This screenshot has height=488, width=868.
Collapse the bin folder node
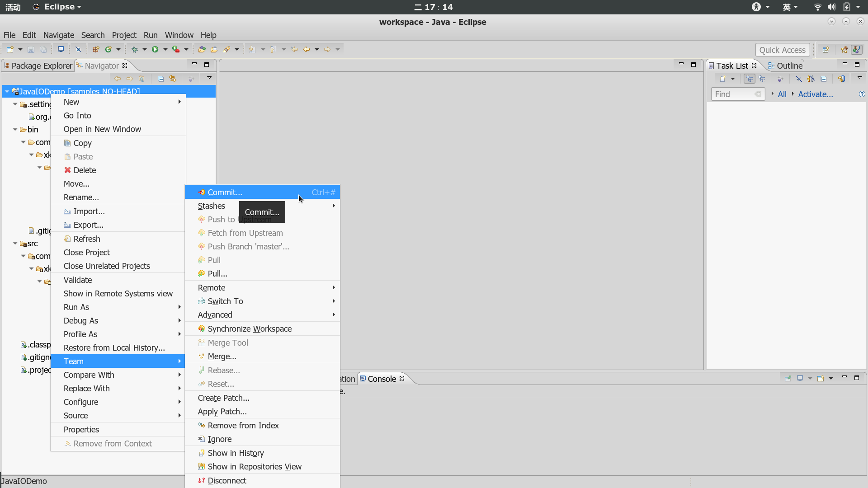[x=15, y=129]
